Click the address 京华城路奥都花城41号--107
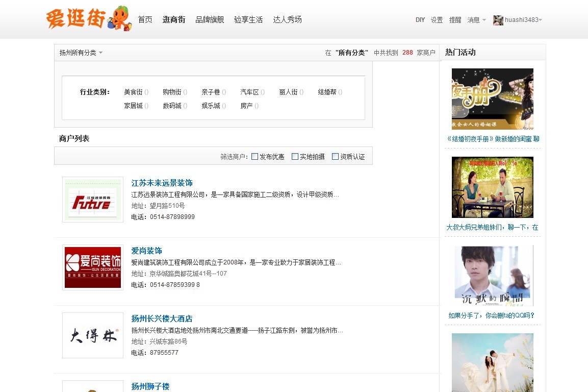588x392 pixels. pos(188,274)
